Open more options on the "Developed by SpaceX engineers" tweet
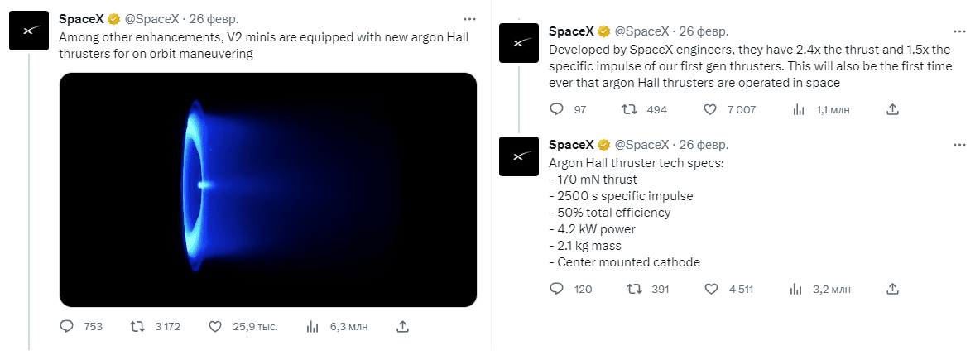This screenshot has width=980, height=355. coord(959,31)
